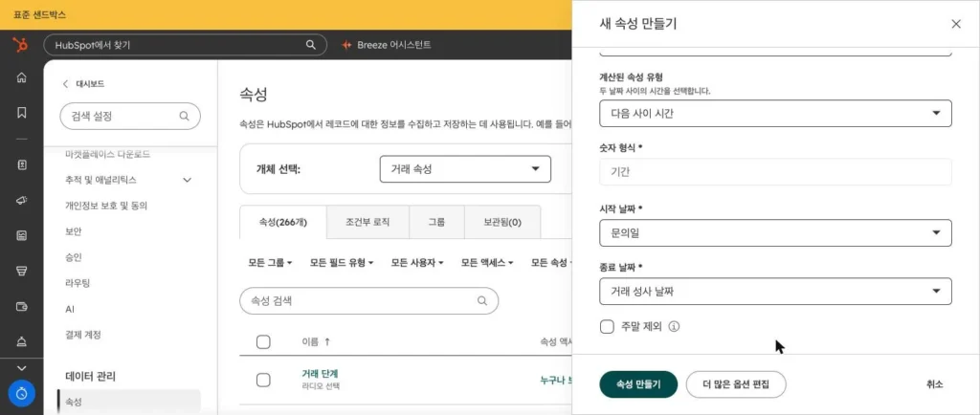Click the 검색 설정 input field
The height and width of the screenshot is (415, 980).
click(x=130, y=116)
